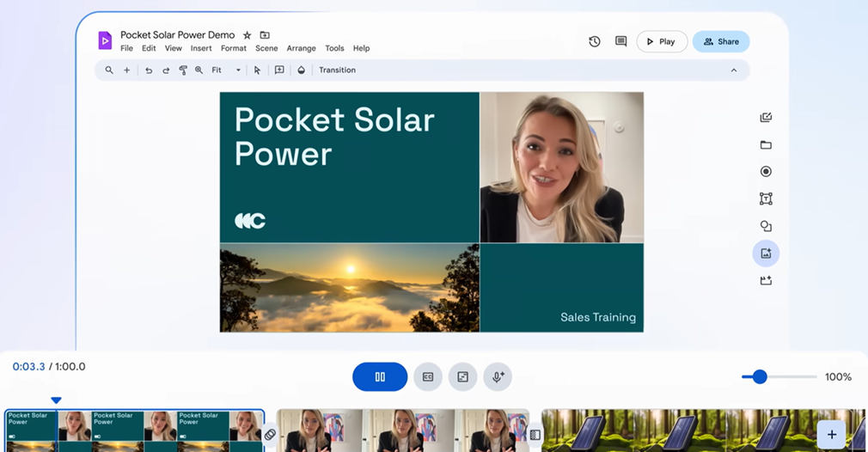Click the undo arrow in the toolbar
Screen dimensions: 868x452
coord(149,70)
